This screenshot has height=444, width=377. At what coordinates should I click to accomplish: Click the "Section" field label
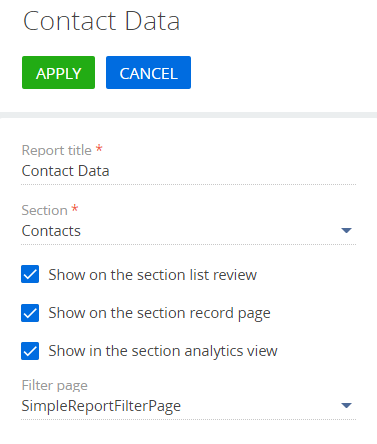45,210
